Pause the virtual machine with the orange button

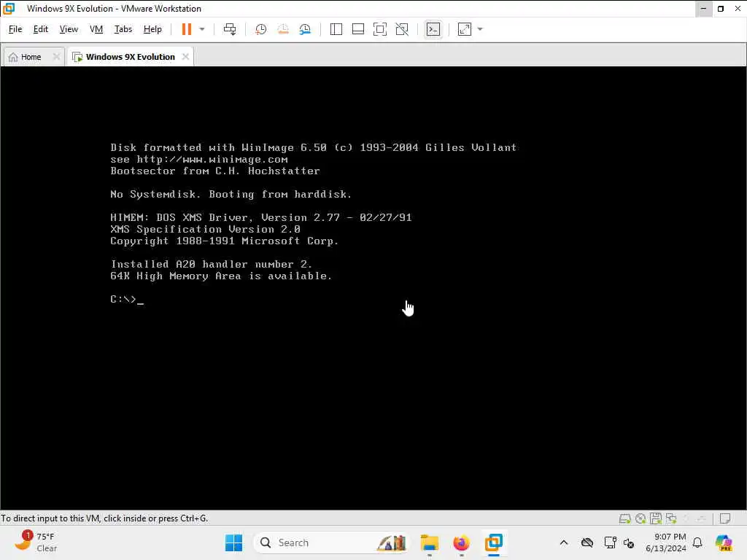186,29
